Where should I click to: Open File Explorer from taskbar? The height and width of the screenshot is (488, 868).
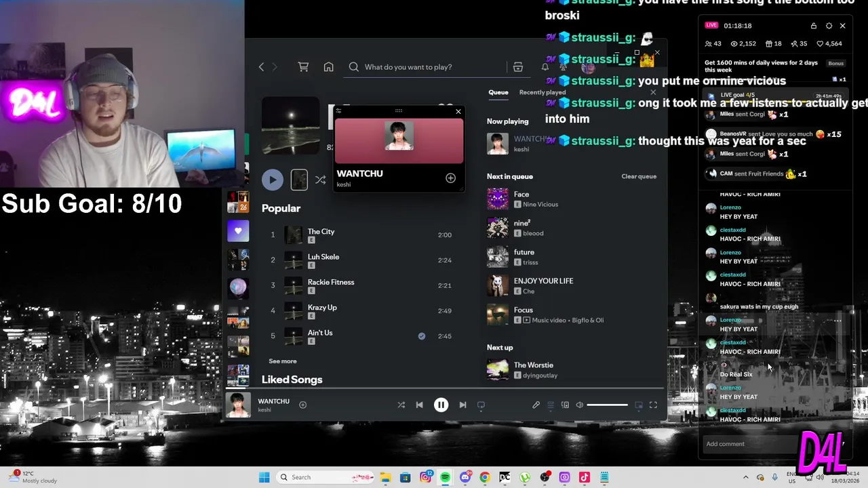385,477
